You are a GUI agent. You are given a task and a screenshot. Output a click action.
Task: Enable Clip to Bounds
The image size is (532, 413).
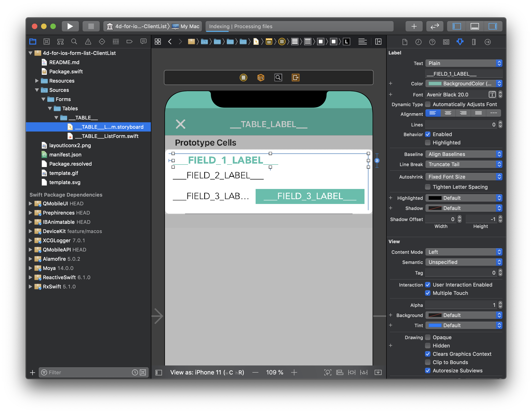tap(427, 362)
